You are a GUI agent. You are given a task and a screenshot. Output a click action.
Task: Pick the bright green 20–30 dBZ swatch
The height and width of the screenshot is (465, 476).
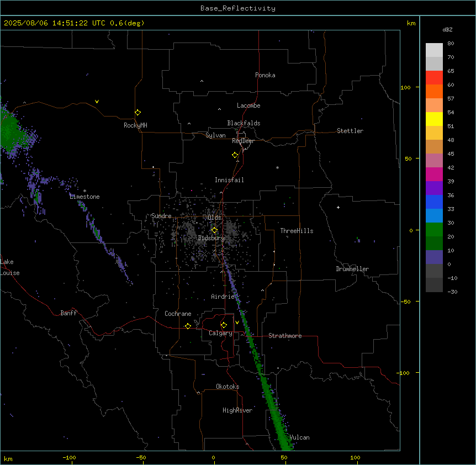[434, 230]
